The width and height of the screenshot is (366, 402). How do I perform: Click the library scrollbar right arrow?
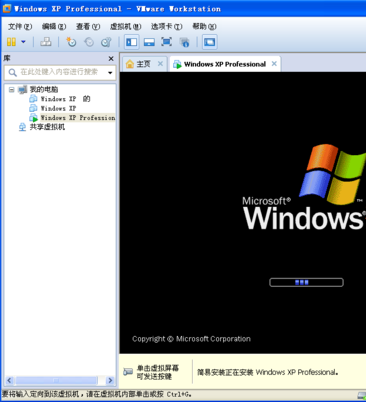coord(110,380)
